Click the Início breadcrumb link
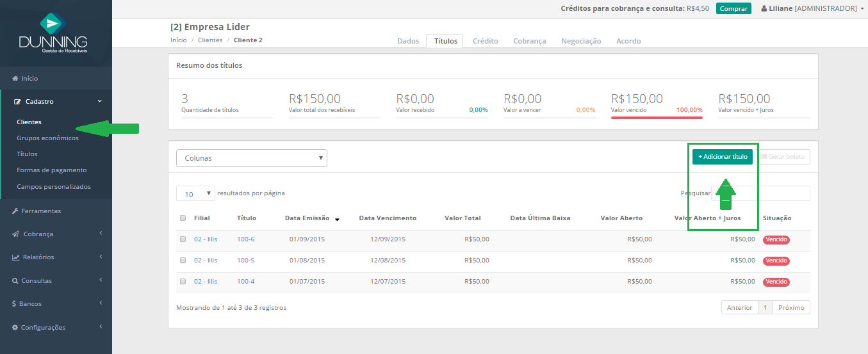Image resolution: width=868 pixels, height=354 pixels. [179, 40]
